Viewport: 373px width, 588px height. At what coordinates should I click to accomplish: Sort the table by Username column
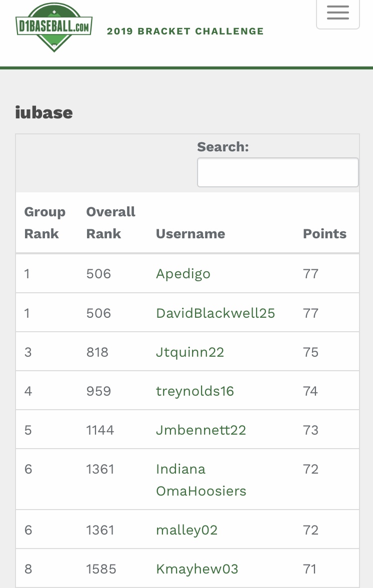pyautogui.click(x=190, y=233)
